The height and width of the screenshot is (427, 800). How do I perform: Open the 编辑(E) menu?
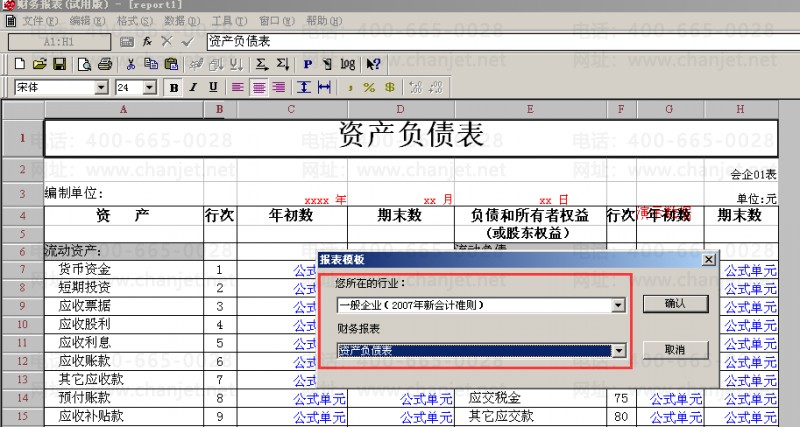(x=87, y=21)
